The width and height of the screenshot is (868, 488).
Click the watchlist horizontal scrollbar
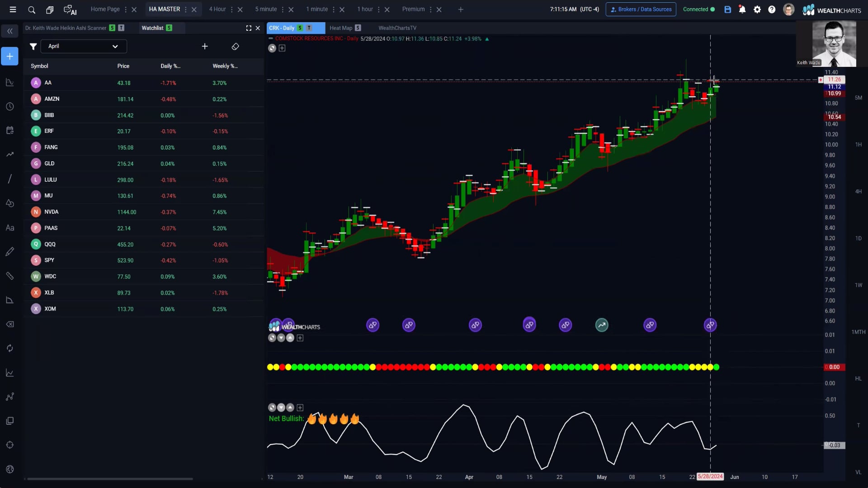point(109,479)
